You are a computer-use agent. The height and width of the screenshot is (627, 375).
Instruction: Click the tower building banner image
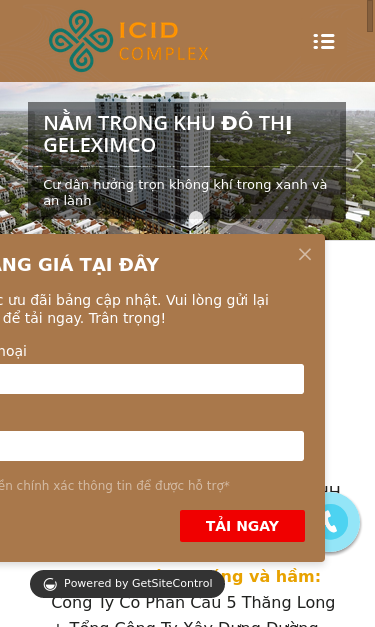click(x=188, y=161)
